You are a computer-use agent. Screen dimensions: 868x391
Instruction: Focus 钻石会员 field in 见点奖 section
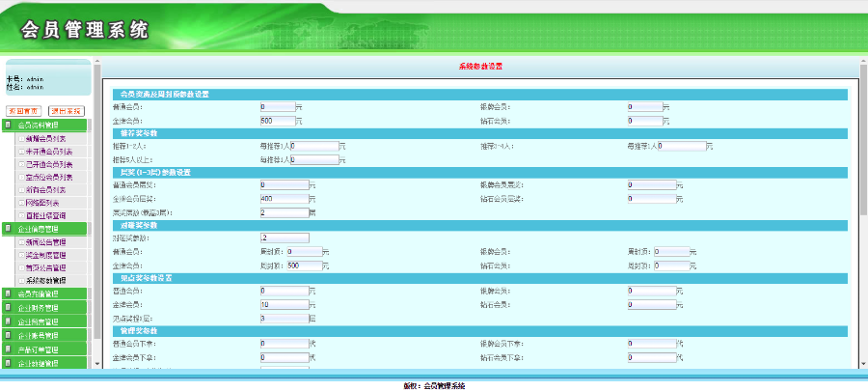point(652,304)
